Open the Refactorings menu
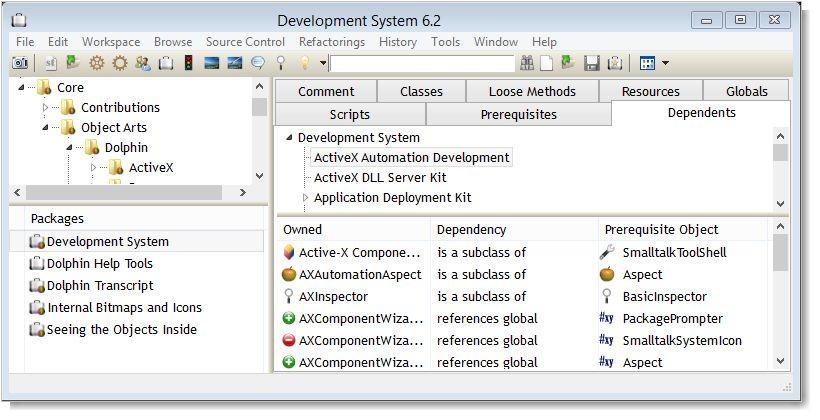 point(332,42)
